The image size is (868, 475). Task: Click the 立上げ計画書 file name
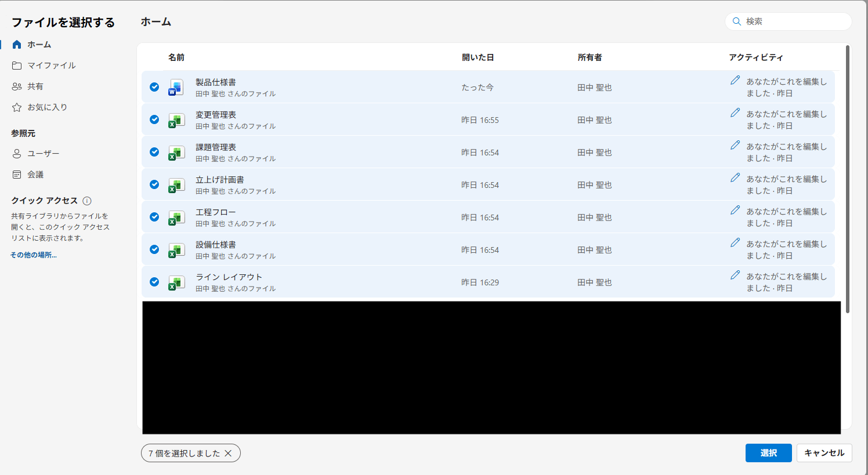tap(220, 180)
